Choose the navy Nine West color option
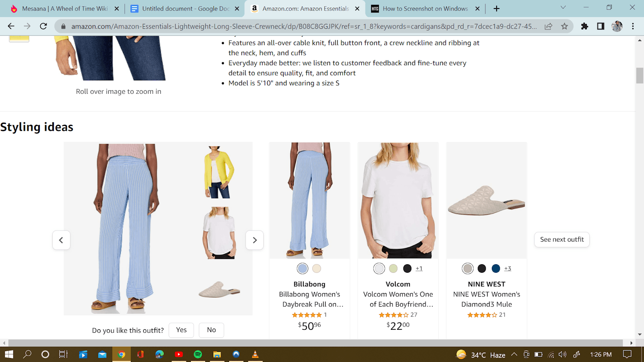This screenshot has width=644, height=362. [495, 268]
